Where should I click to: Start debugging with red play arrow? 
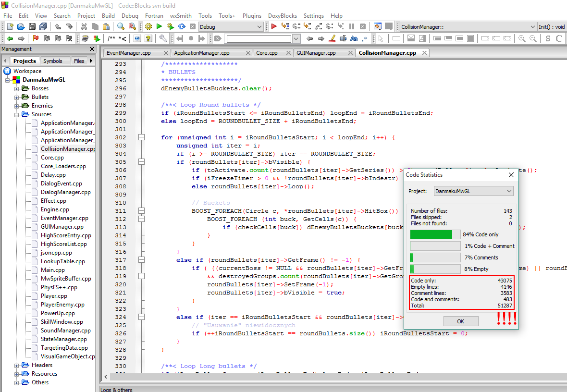click(x=274, y=26)
